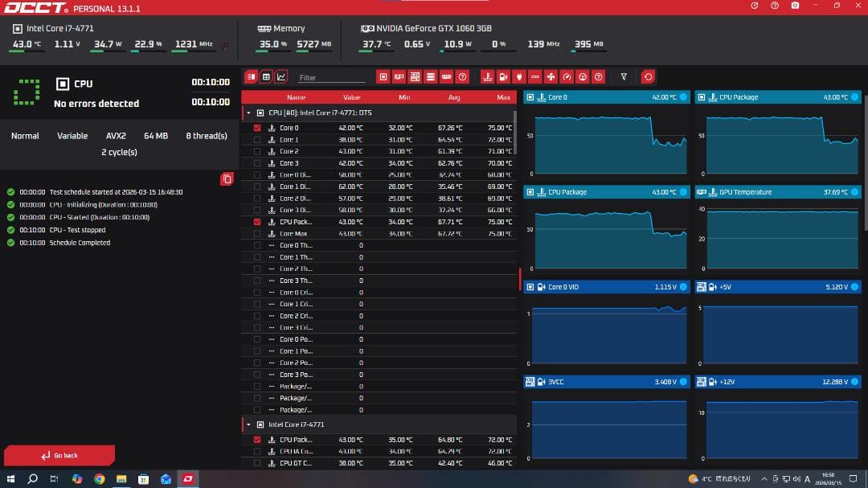868x488 pixels.
Task: Open File Explorer from the taskbar
Action: [121, 479]
